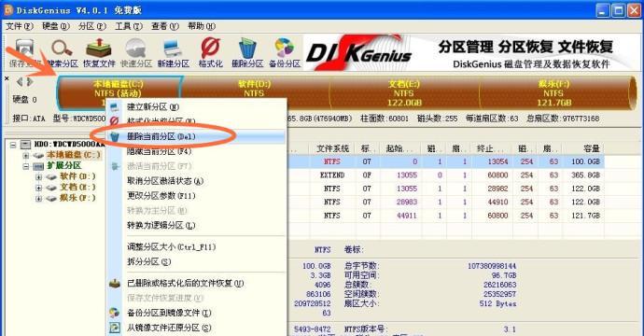Click the 搜索分区 search partition toolbar icon
644x336 pixels.
(x=62, y=52)
